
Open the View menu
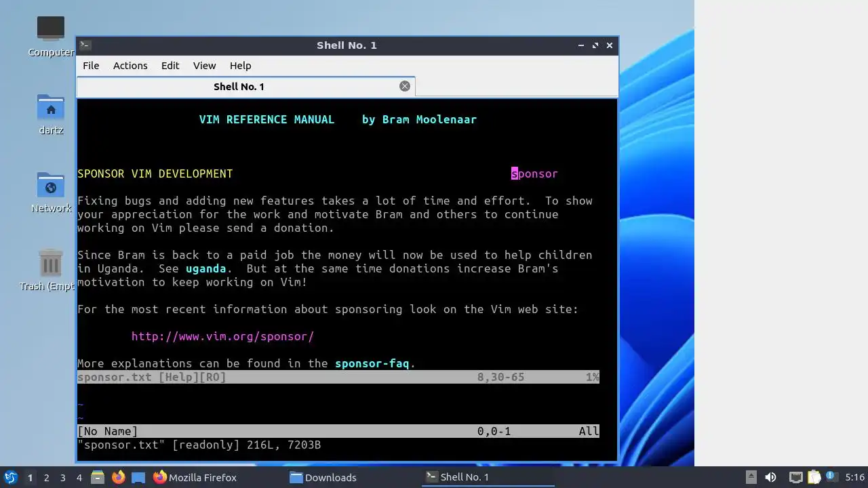pos(204,66)
